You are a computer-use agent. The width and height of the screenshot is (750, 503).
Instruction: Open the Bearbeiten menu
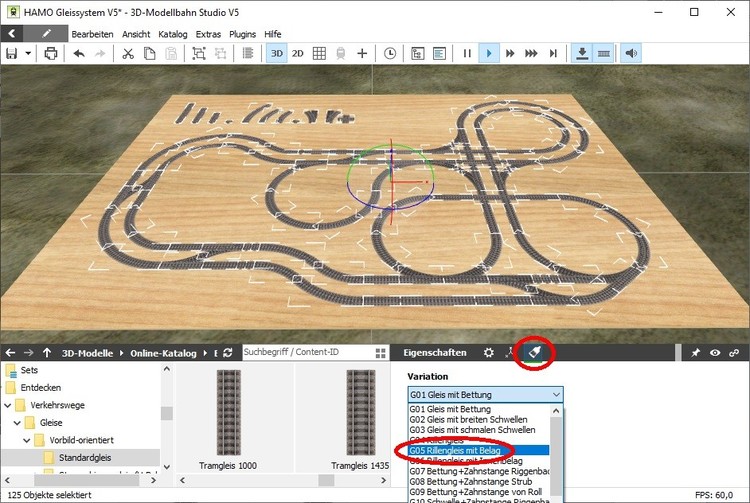[x=92, y=34]
